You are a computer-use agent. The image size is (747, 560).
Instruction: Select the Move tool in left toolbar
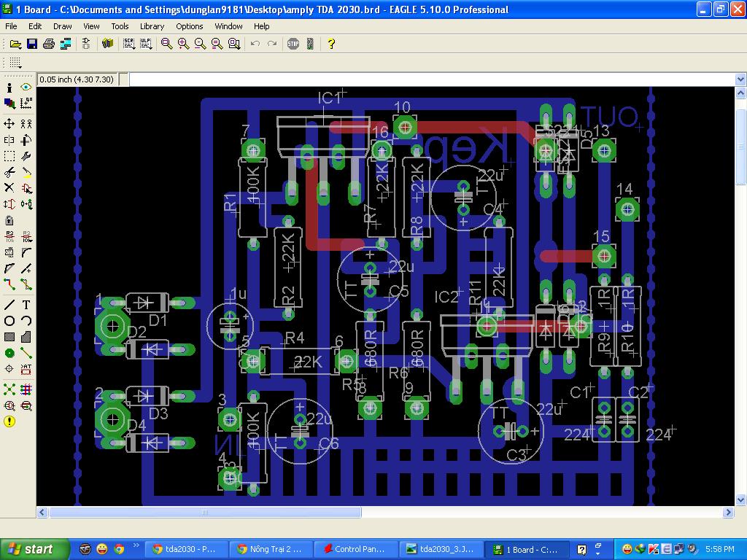coord(9,124)
